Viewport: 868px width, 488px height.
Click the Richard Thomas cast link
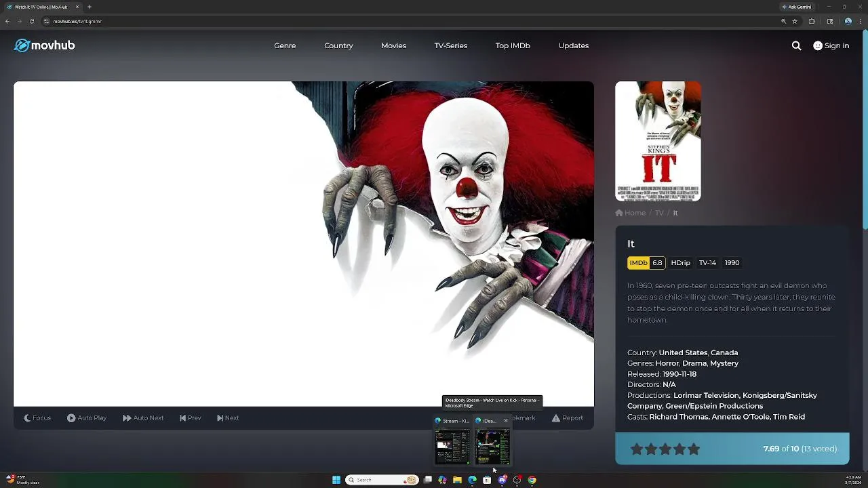click(679, 417)
